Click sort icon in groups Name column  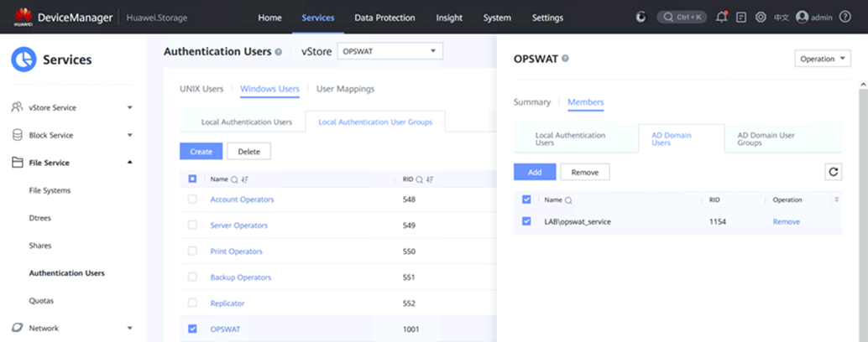(244, 179)
